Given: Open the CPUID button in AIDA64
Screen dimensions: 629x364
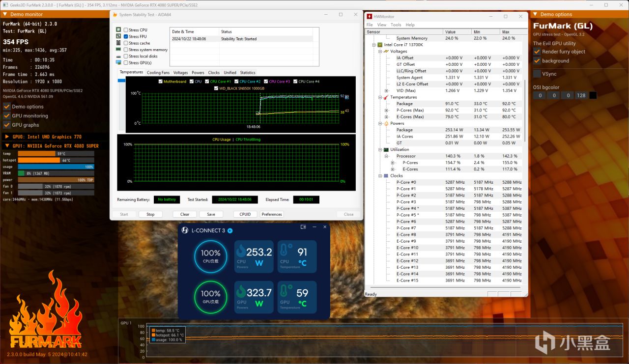Looking at the screenshot, I should click(x=245, y=214).
